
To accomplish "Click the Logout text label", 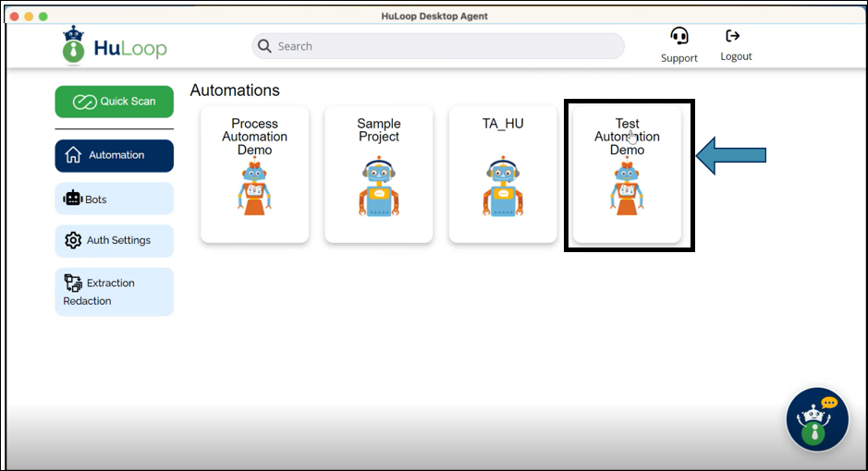I will [736, 56].
